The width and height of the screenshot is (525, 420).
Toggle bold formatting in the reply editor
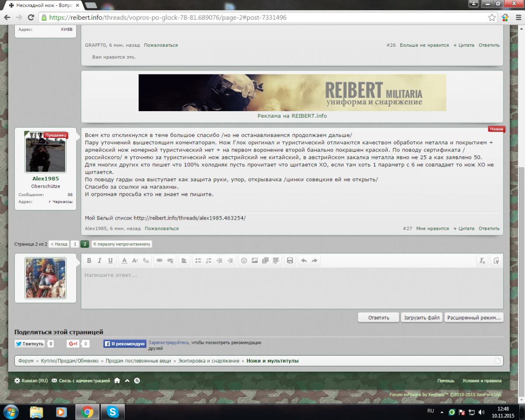pyautogui.click(x=89, y=261)
